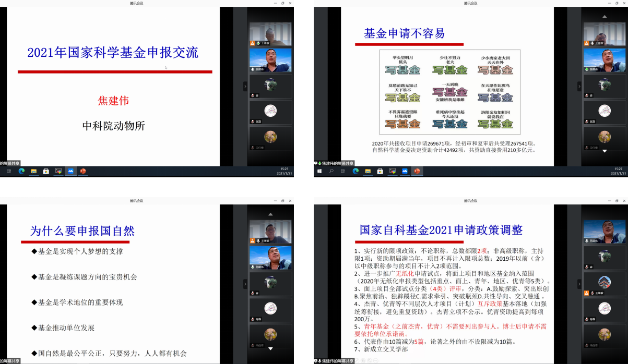The height and width of the screenshot is (364, 628).
Task: Collapse video sidebar chevron in bottom-right panel
Action: [579, 284]
